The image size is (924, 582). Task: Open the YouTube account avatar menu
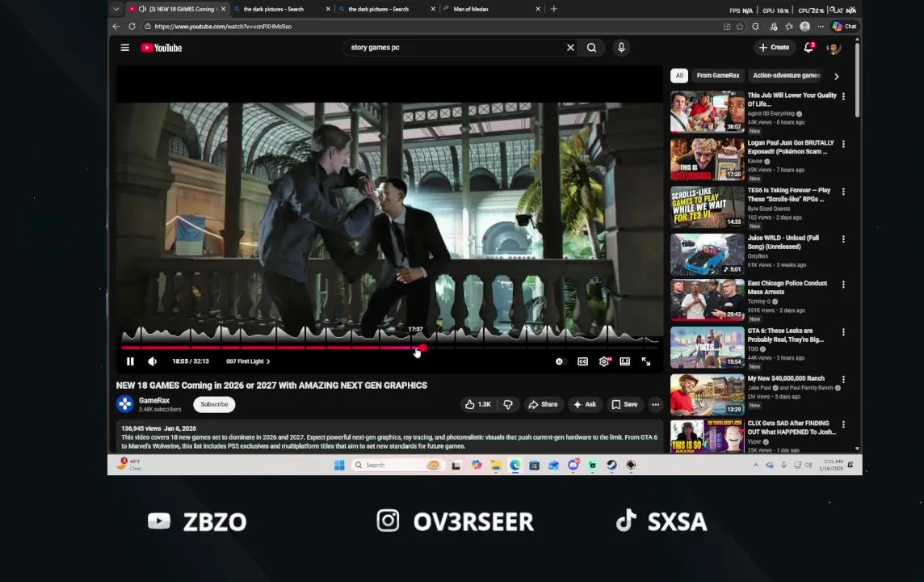[x=834, y=48]
